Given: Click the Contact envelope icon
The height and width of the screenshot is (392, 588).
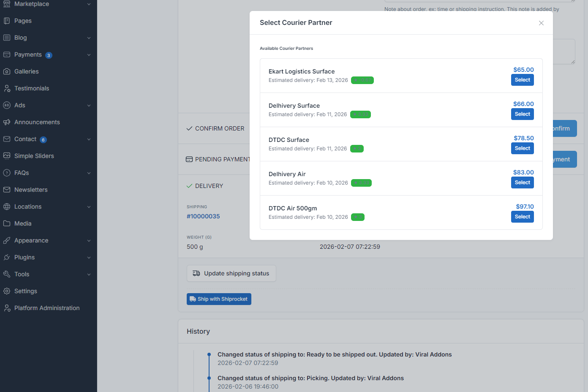Looking at the screenshot, I should pos(7,139).
